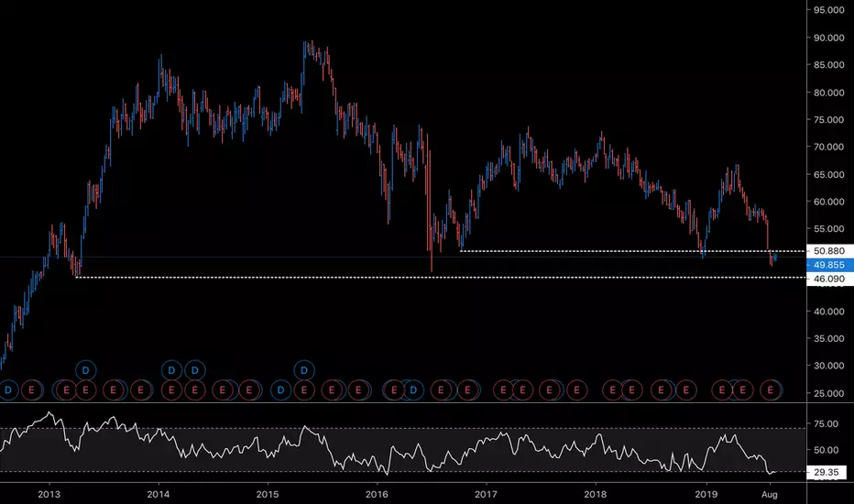Click the first earnings E marker after the 2018 label
Image resolution: width=854 pixels, height=504 pixels.
pyautogui.click(x=613, y=390)
